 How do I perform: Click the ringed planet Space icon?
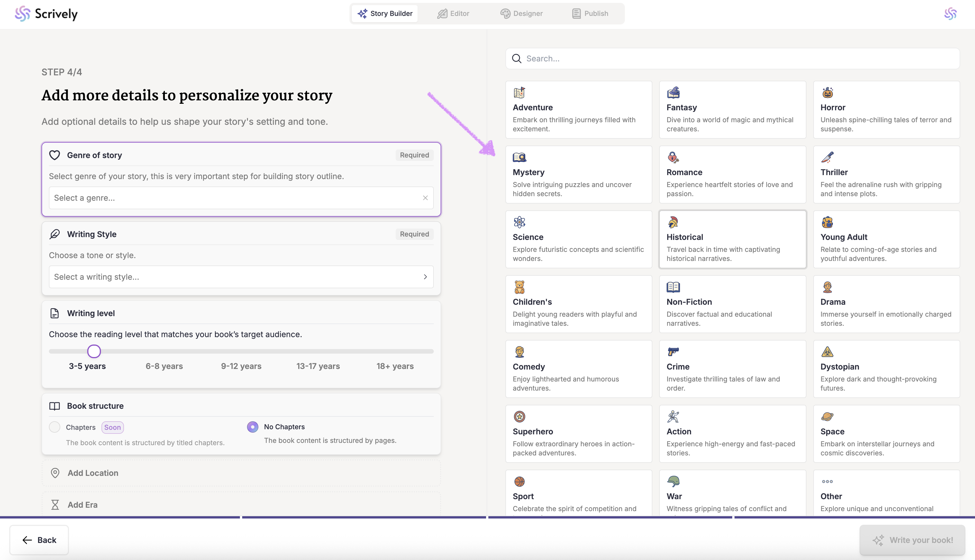pos(827,416)
